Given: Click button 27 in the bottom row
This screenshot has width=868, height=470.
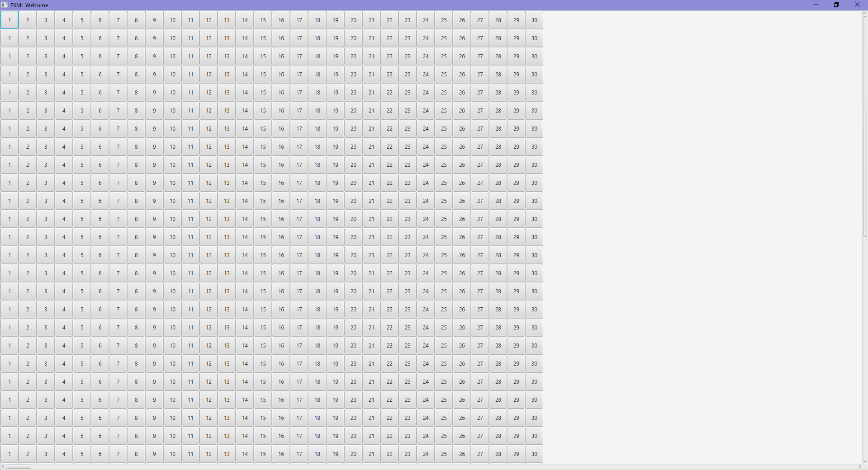Looking at the screenshot, I should pos(480,454).
